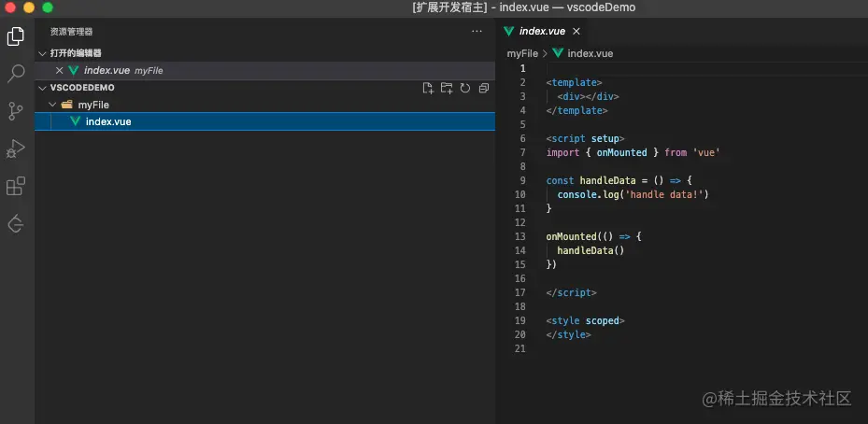Viewport: 868px width, 424px height.
Task: Click the </script> closing tag
Action: 571,292
